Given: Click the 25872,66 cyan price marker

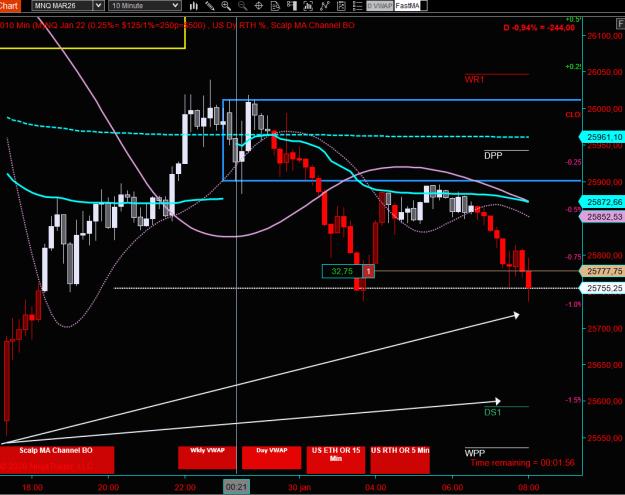Looking at the screenshot, I should pyautogui.click(x=602, y=202).
